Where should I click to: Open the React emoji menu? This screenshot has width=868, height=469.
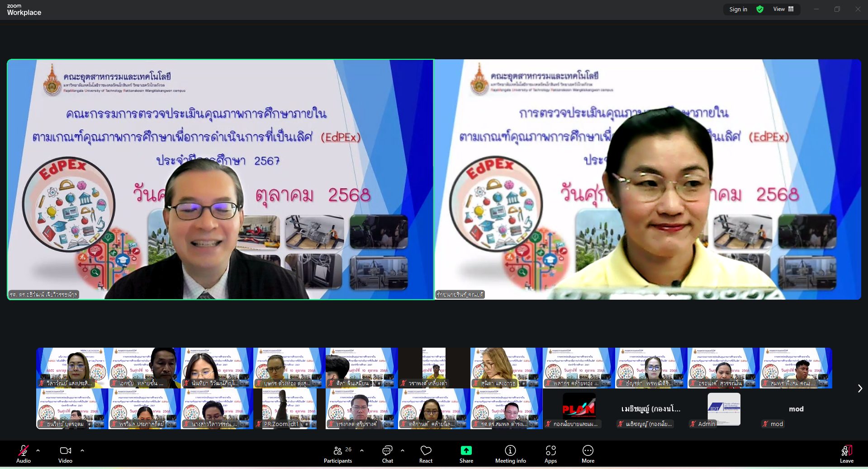[x=426, y=454]
